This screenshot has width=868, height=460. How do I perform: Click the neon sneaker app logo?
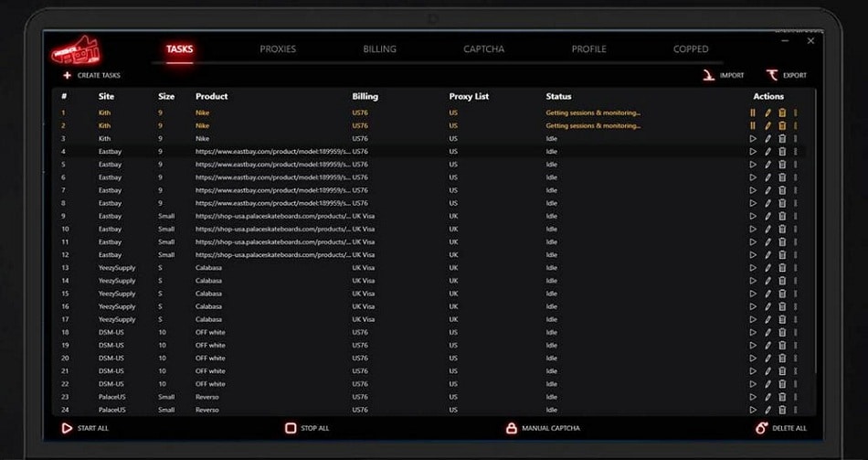point(76,50)
